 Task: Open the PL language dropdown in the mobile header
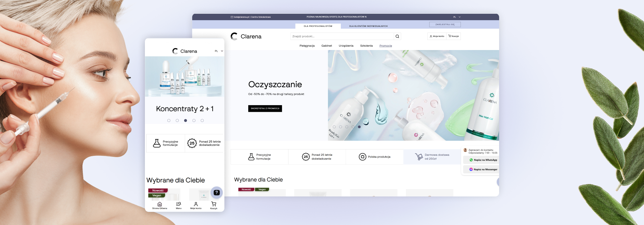[x=219, y=51]
